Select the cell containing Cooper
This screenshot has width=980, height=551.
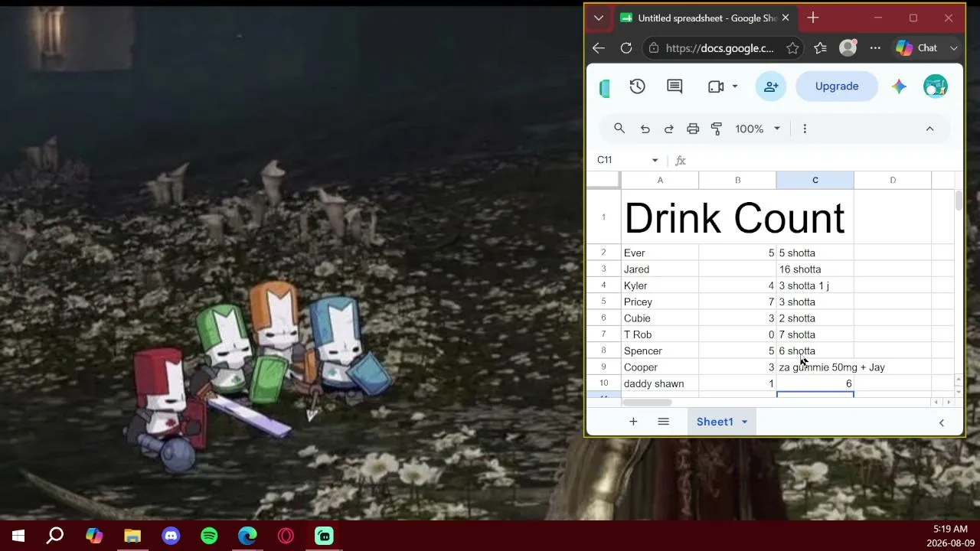[x=660, y=367]
